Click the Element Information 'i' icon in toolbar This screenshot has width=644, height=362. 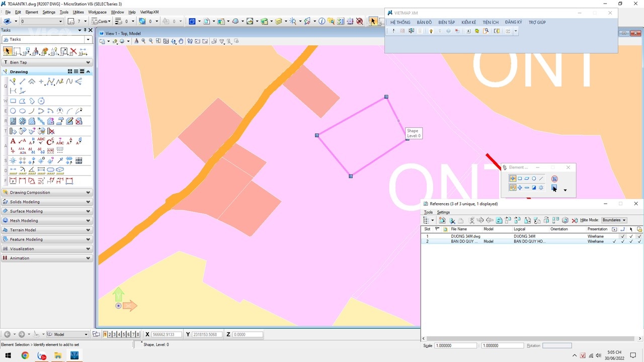coord(322,21)
